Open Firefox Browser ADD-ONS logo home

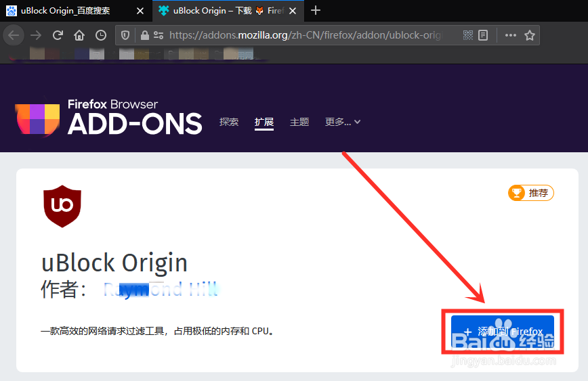tap(108, 117)
